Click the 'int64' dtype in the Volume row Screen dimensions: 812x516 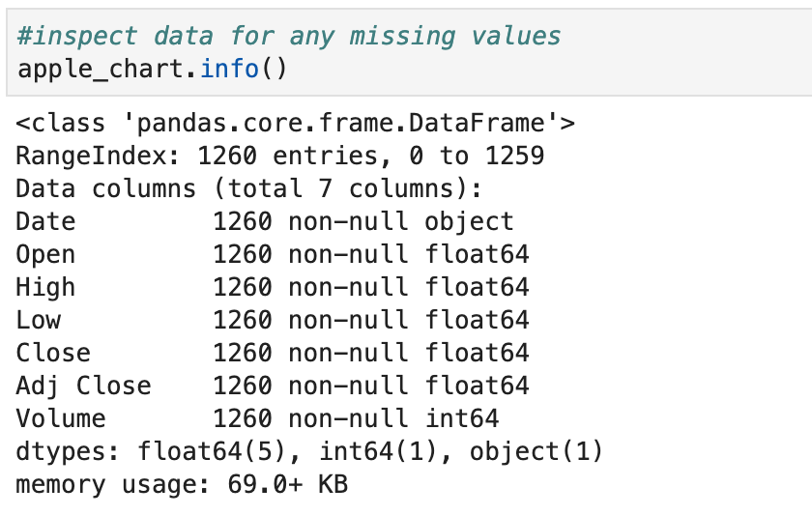point(462,418)
